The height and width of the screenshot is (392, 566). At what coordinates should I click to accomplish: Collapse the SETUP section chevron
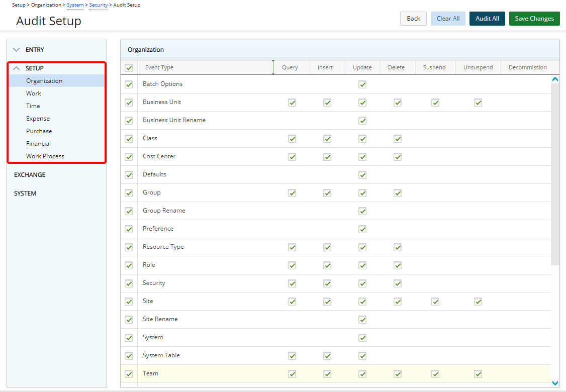(17, 68)
